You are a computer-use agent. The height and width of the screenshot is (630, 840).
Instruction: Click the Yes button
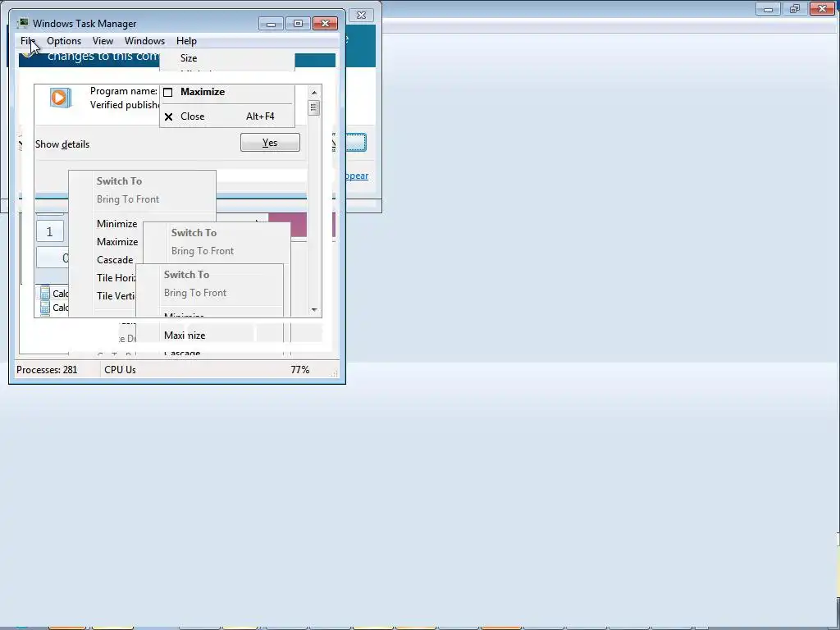[x=270, y=143]
